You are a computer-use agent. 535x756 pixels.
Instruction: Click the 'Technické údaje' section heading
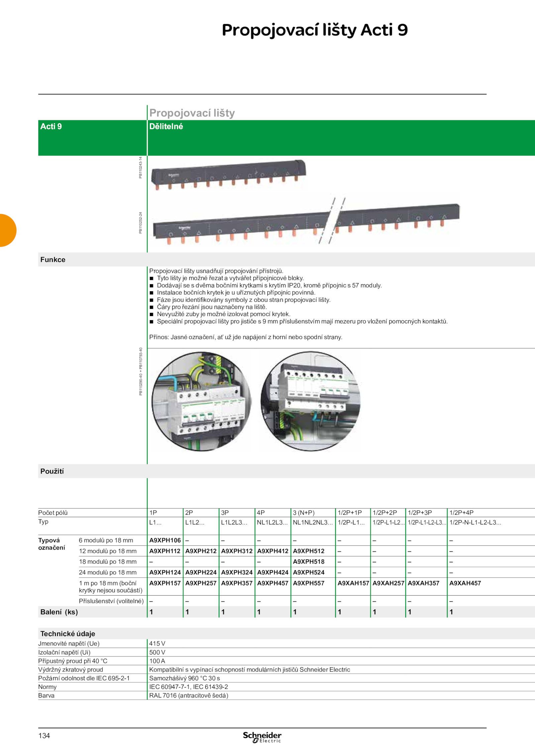(x=68, y=634)
